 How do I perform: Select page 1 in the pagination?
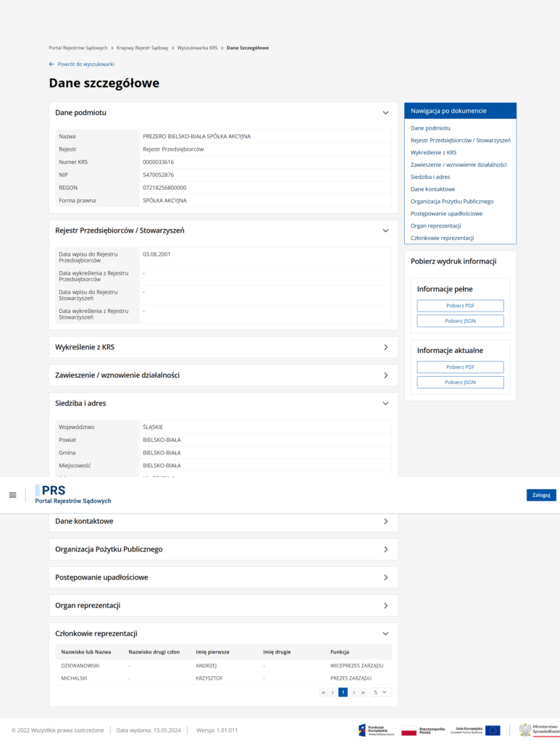click(x=343, y=692)
